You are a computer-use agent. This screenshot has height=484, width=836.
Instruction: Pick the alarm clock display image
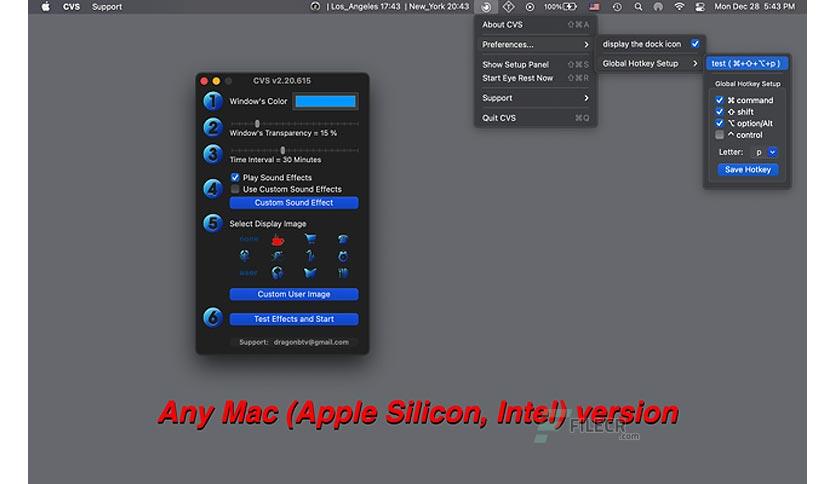343,256
